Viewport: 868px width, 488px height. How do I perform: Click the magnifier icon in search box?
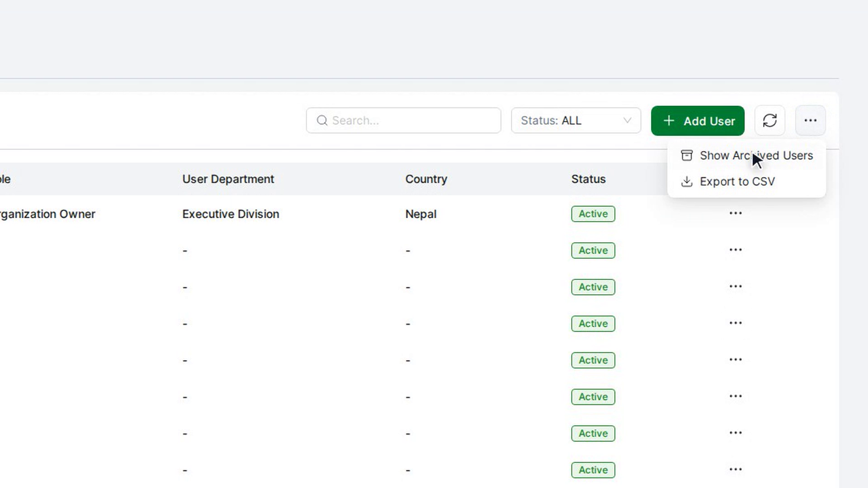pyautogui.click(x=322, y=121)
